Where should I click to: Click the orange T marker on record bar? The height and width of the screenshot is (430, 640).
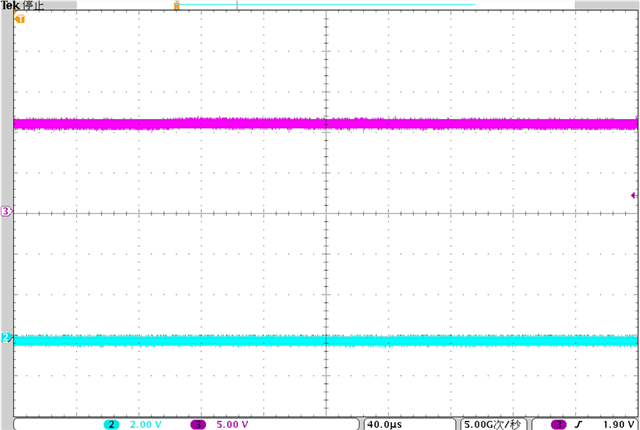tap(177, 5)
